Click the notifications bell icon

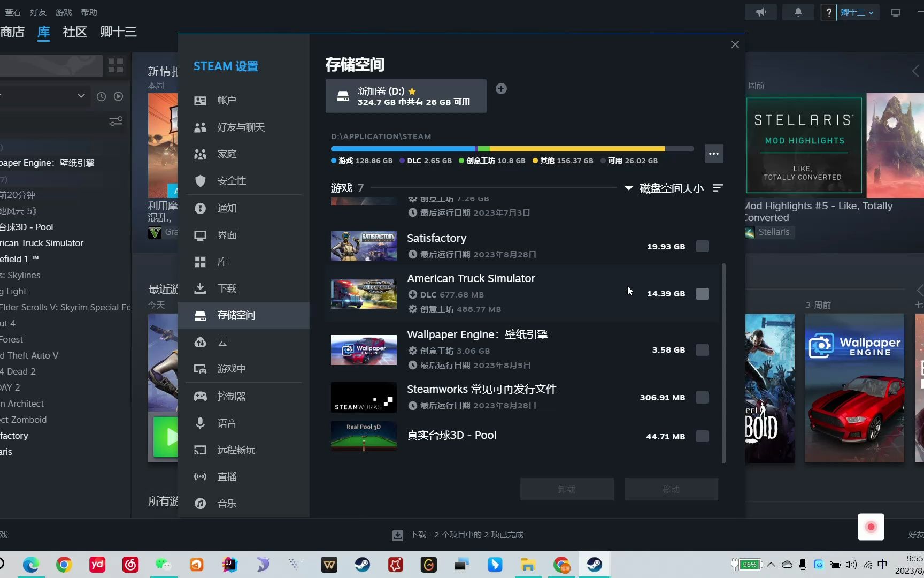[x=798, y=12]
